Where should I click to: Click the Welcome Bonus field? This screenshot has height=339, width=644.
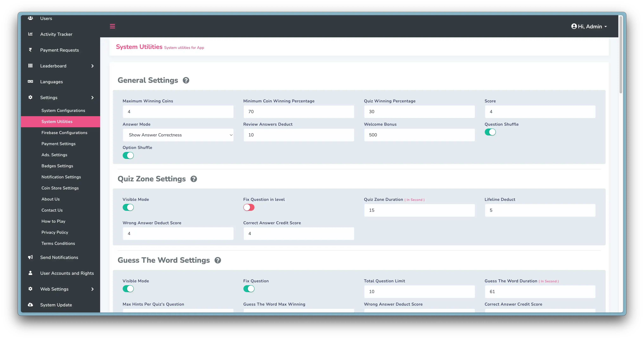pos(419,135)
